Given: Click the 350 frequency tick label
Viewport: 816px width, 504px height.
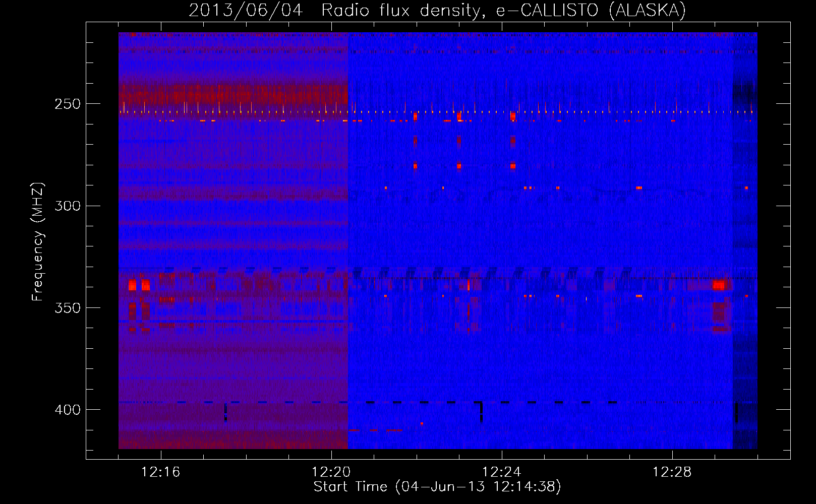Looking at the screenshot, I should (x=68, y=308).
